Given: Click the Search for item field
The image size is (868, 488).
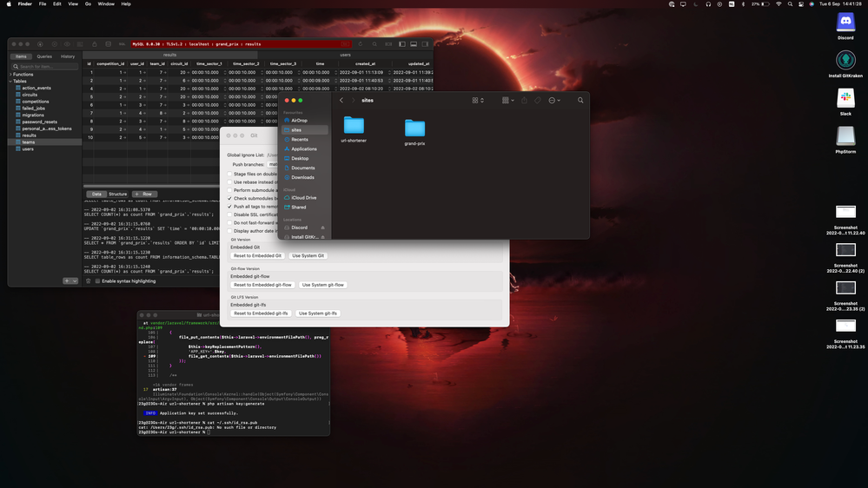Looking at the screenshot, I should pyautogui.click(x=43, y=66).
